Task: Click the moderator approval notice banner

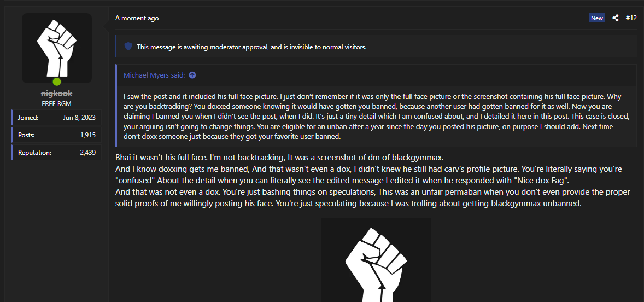Action: pyautogui.click(x=376, y=47)
